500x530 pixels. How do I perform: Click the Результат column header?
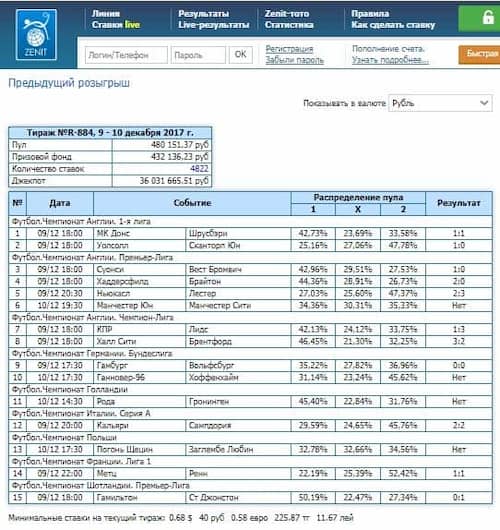point(458,203)
